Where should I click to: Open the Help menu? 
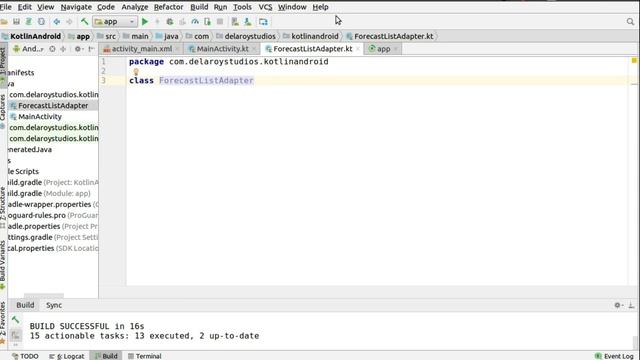320,7
